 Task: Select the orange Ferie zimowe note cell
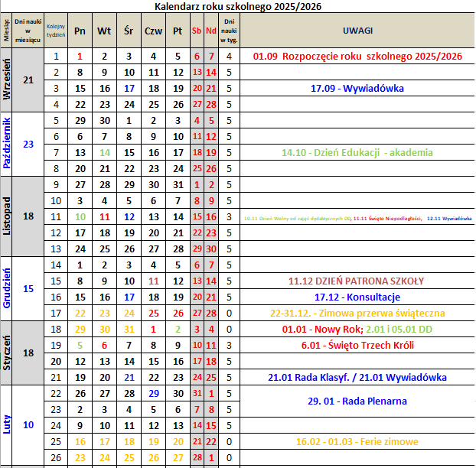coord(357,442)
